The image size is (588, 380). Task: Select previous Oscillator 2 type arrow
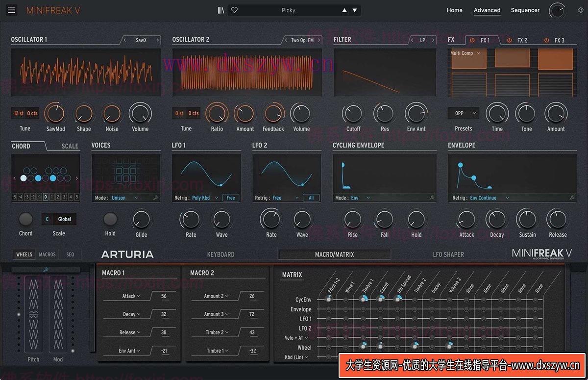coord(286,40)
